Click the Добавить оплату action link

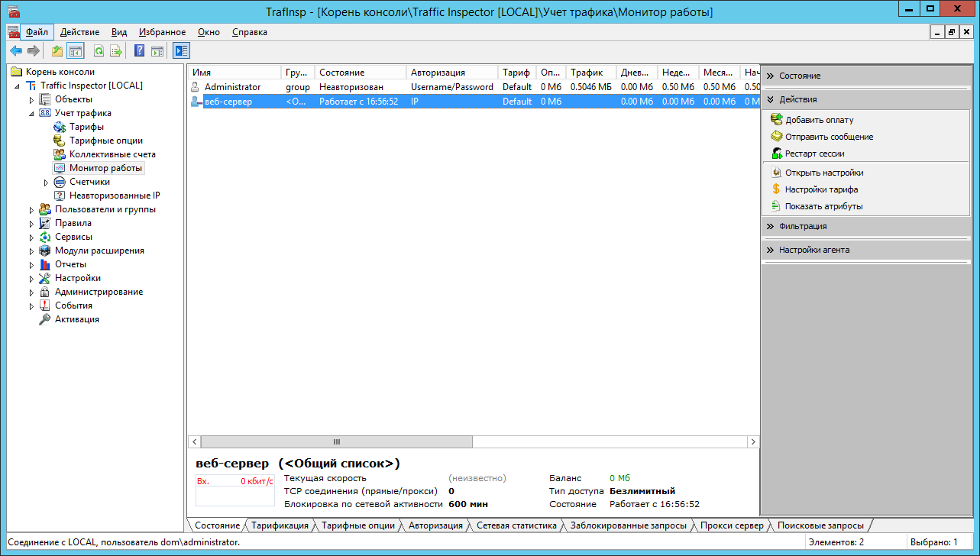coord(820,120)
